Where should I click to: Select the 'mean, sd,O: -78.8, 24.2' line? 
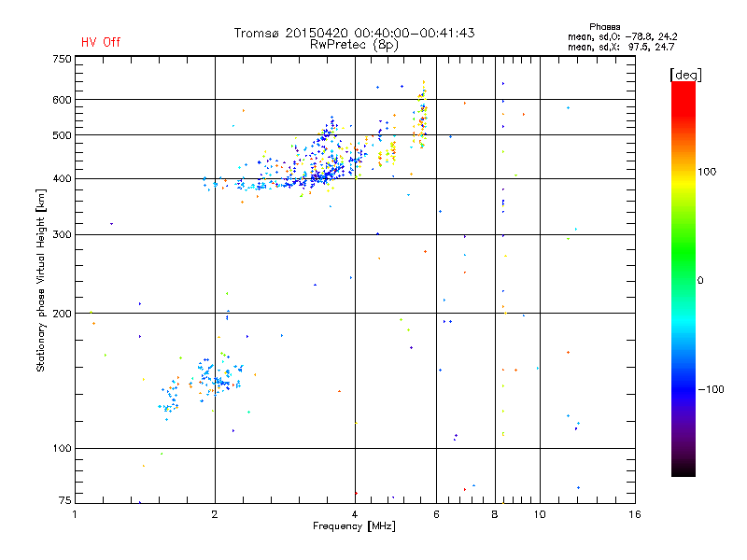click(622, 36)
